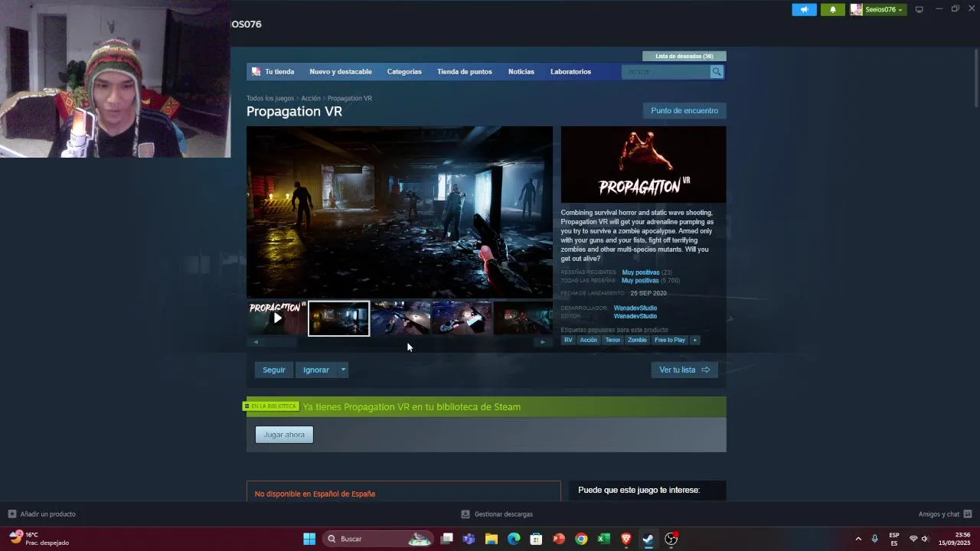Open the Seeios076 account dropdown
980x551 pixels.
click(884, 9)
